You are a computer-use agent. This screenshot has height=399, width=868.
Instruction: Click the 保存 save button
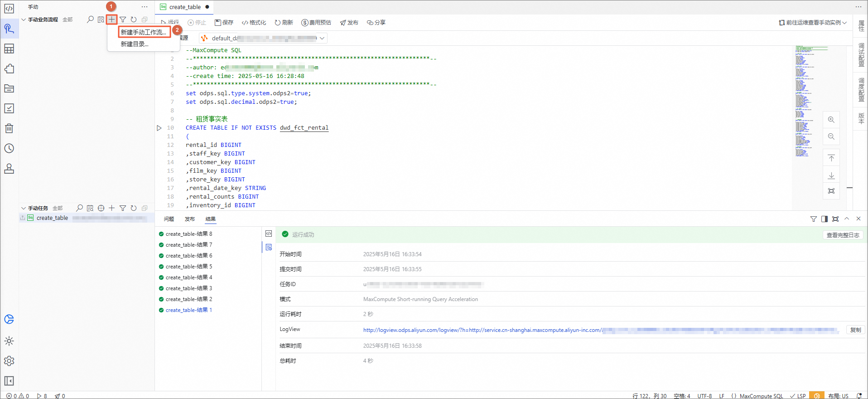point(224,23)
